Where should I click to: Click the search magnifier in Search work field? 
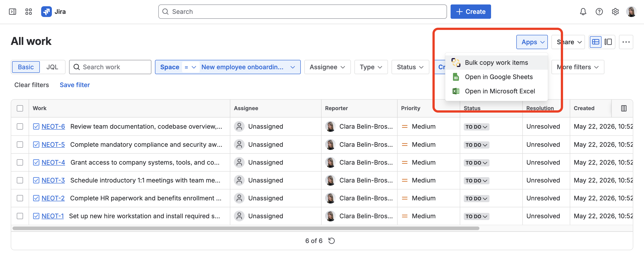tap(76, 67)
